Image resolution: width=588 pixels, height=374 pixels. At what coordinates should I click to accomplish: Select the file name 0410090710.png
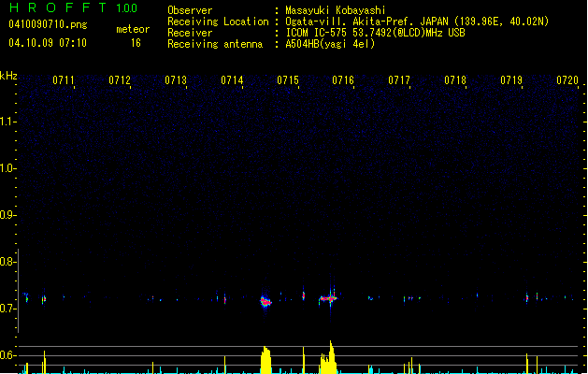(48, 24)
